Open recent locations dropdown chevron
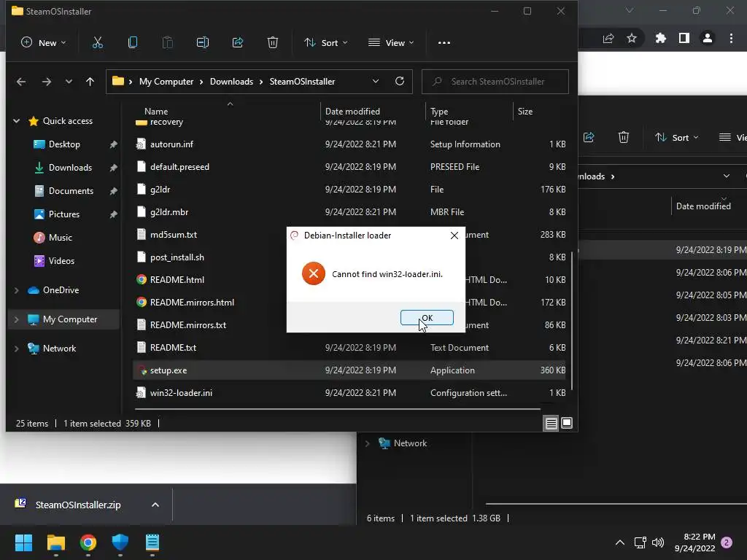The height and width of the screenshot is (560, 747). click(x=69, y=82)
